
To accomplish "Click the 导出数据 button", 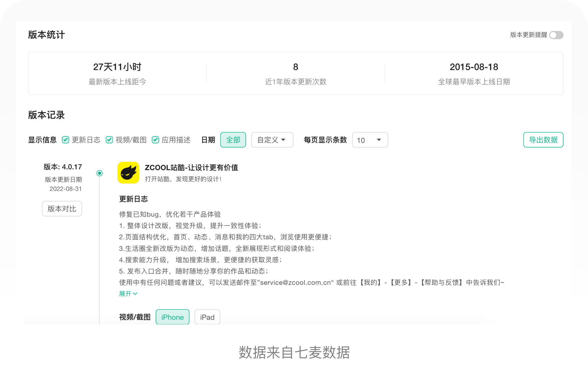I will [543, 140].
